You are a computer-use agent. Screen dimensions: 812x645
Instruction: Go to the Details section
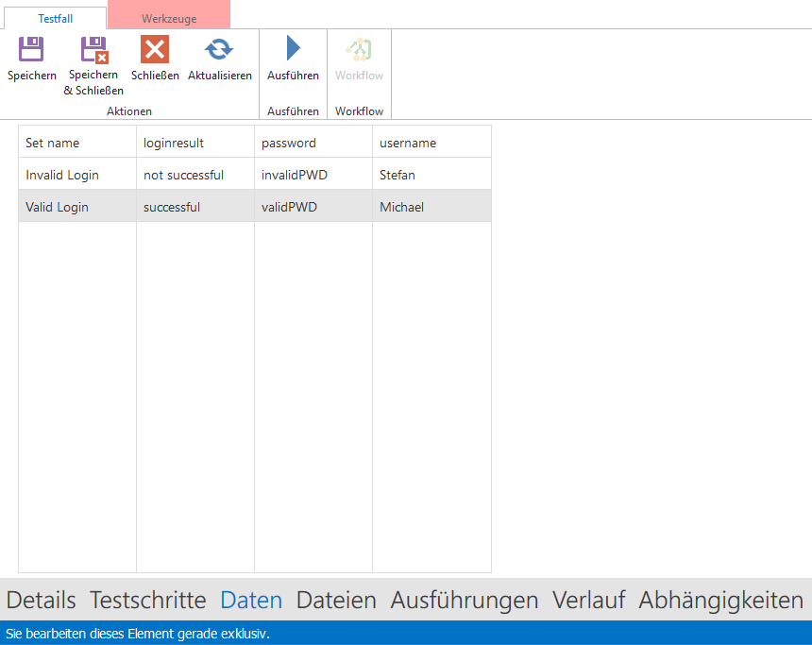click(41, 600)
